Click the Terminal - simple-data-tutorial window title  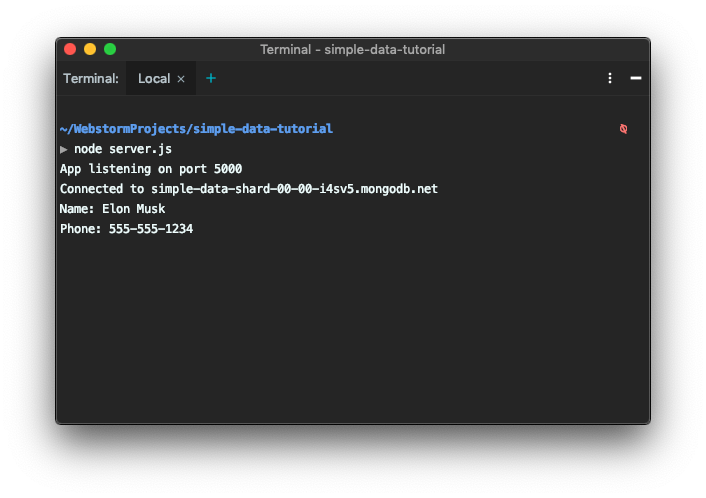(x=353, y=50)
